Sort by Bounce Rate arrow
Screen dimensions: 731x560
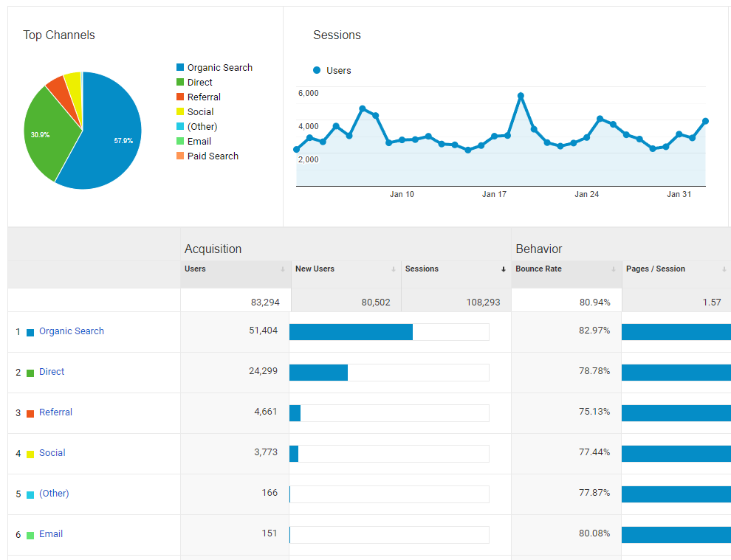tap(614, 270)
